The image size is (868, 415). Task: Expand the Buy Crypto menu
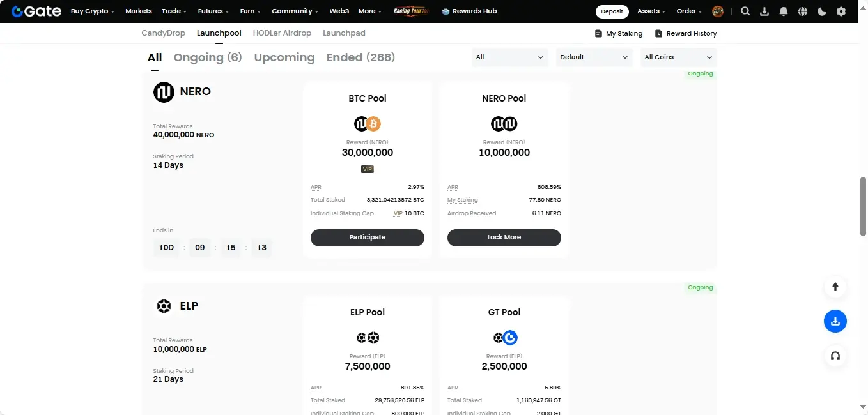pos(93,11)
